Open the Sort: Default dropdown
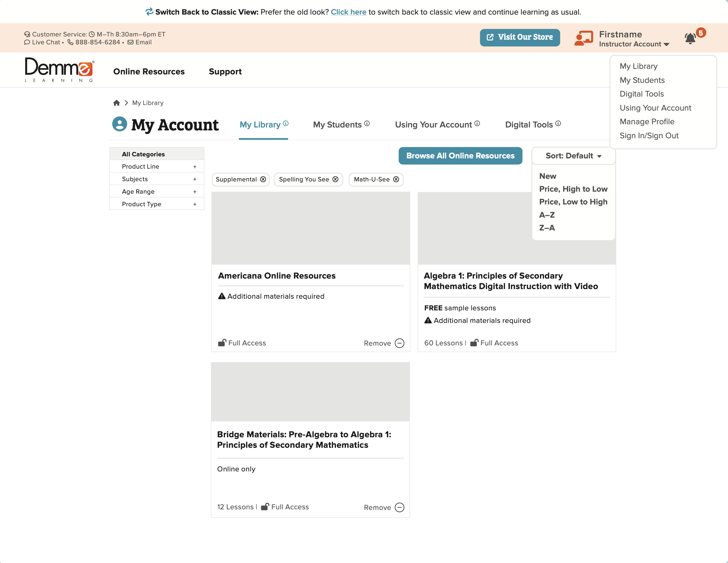The image size is (728, 563). (573, 156)
